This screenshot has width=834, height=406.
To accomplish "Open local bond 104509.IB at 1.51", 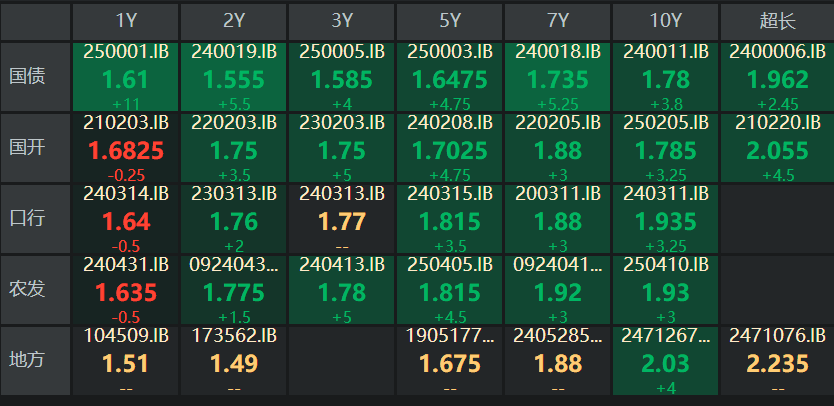I will pyautogui.click(x=126, y=361).
